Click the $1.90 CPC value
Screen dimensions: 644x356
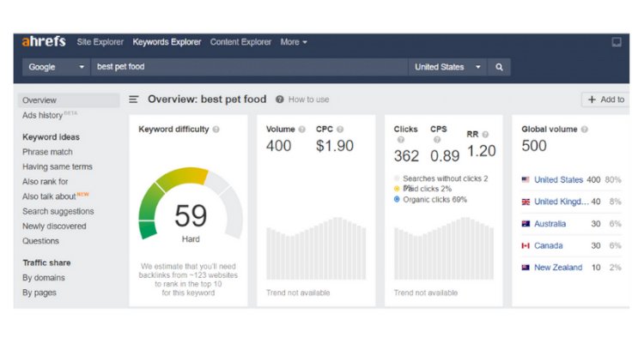(335, 146)
